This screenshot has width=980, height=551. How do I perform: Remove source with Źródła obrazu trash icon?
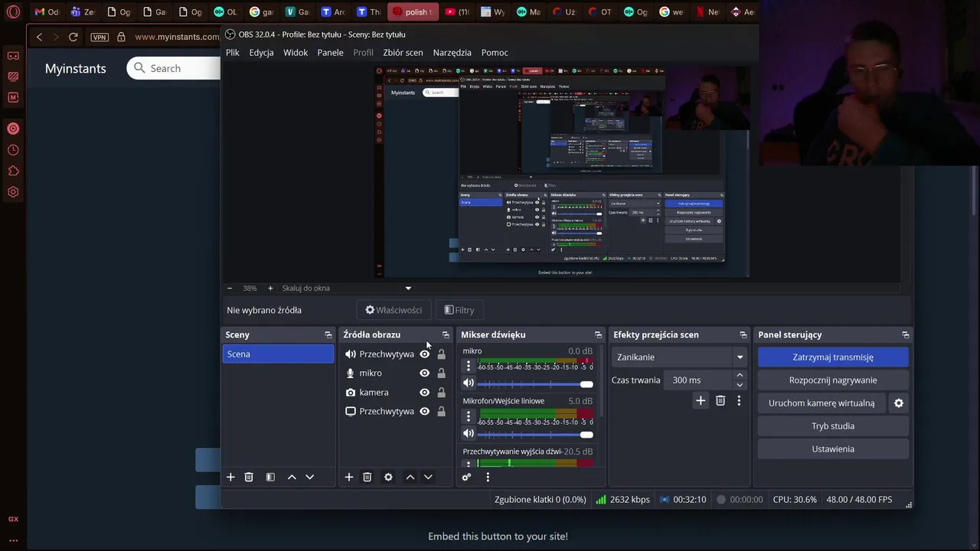point(367,477)
